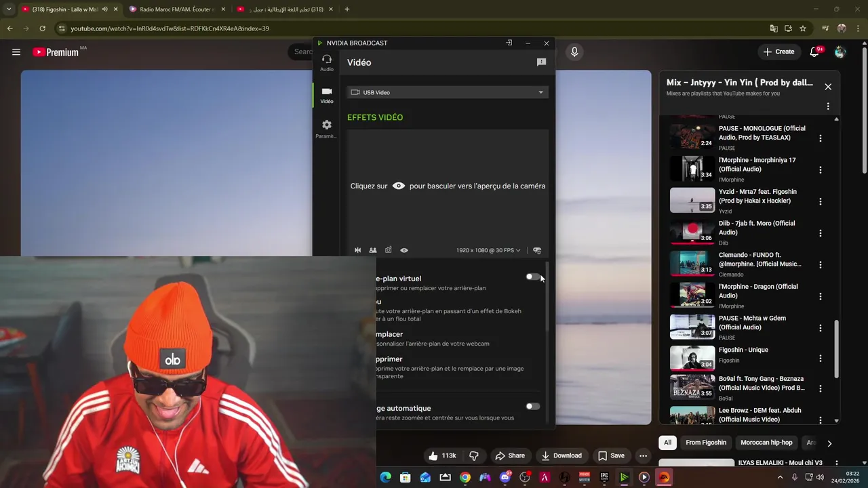Open options for PAUSE - Mchta w Gdem

tap(821, 328)
